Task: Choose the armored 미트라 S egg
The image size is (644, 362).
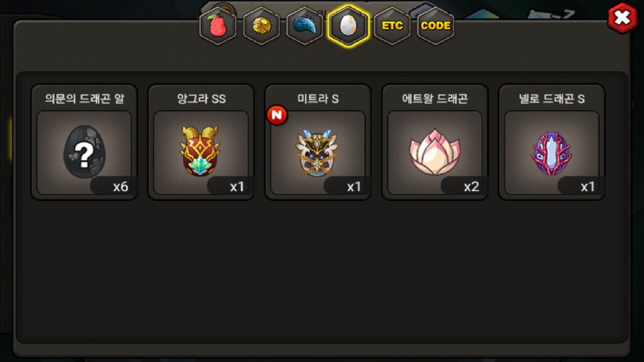Action: click(317, 153)
